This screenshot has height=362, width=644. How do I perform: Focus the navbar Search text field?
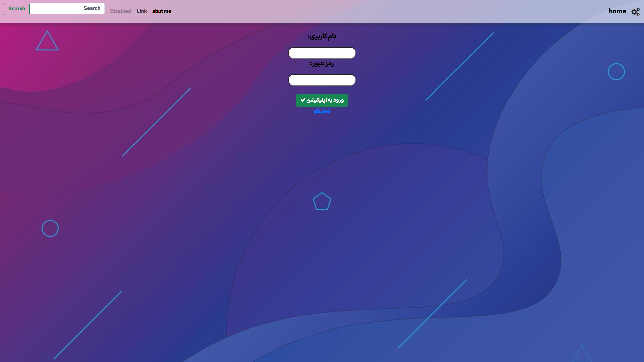pos(57,8)
